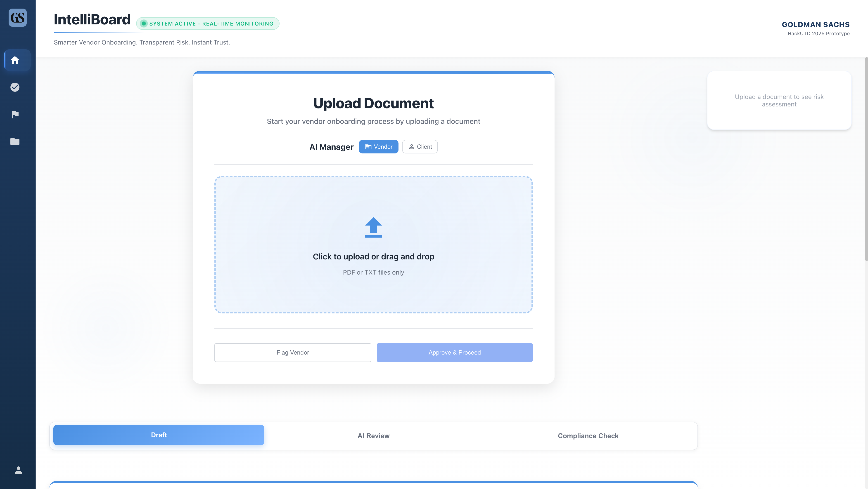Switch AI Manager to Client
This screenshot has height=489, width=868.
[x=420, y=147]
